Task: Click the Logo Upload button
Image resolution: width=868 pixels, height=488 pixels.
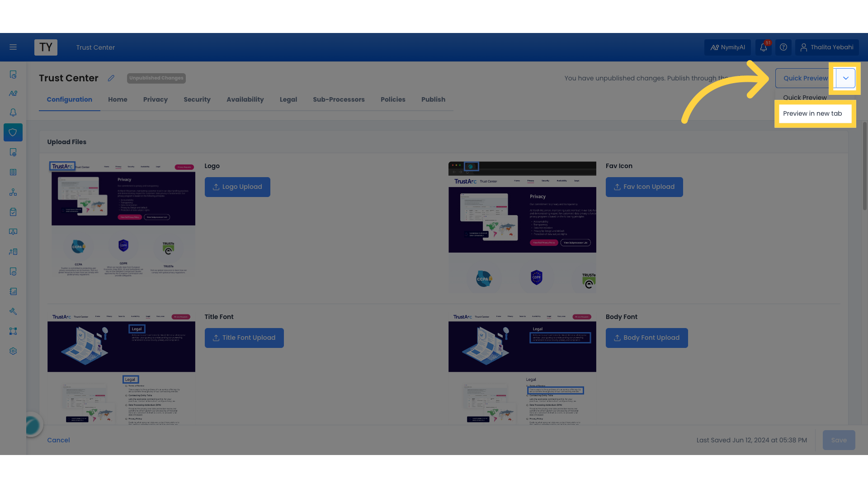Action: click(x=237, y=187)
